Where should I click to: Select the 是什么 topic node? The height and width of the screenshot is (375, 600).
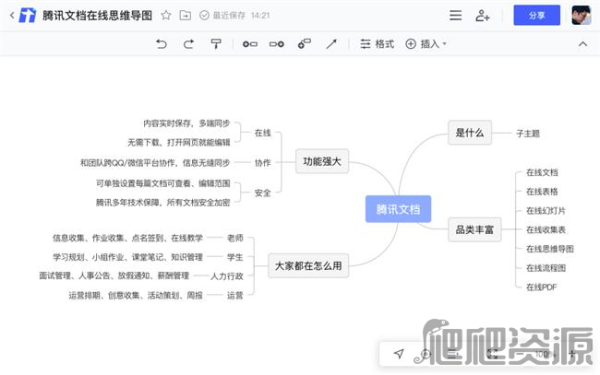(x=470, y=133)
